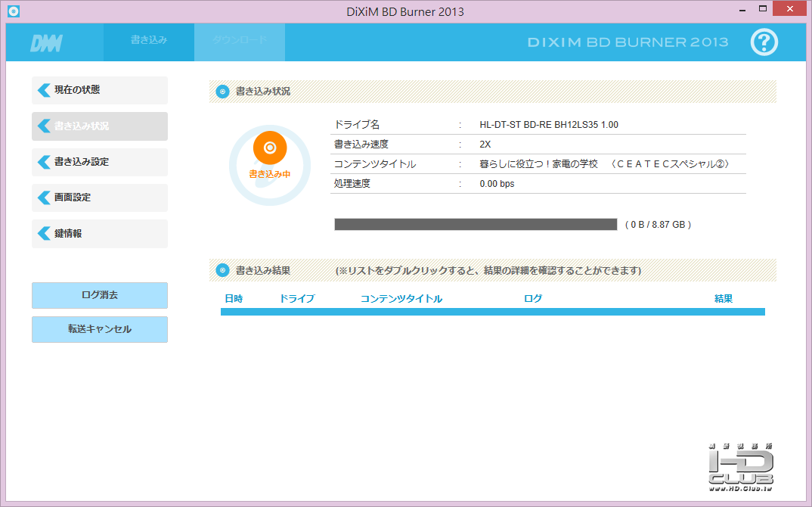The image size is (812, 507).
Task: Open 鍵情報 in the sidebar
Action: tap(100, 234)
